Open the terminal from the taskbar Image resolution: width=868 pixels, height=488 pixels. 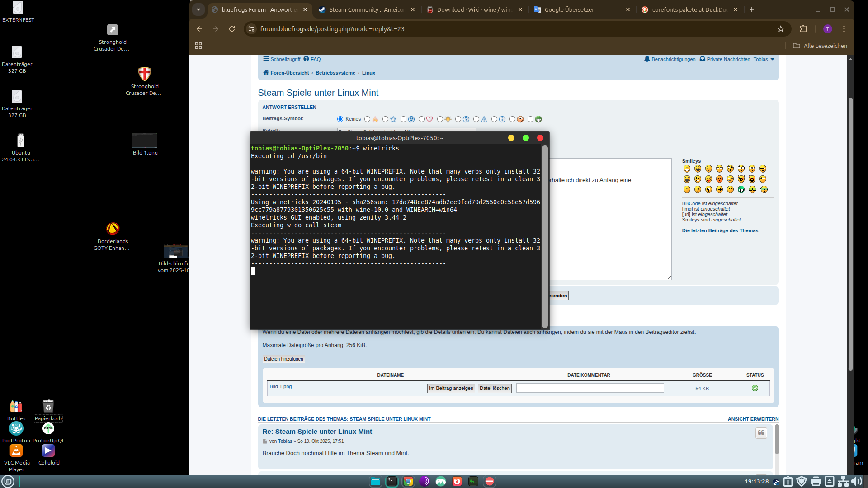tap(392, 481)
